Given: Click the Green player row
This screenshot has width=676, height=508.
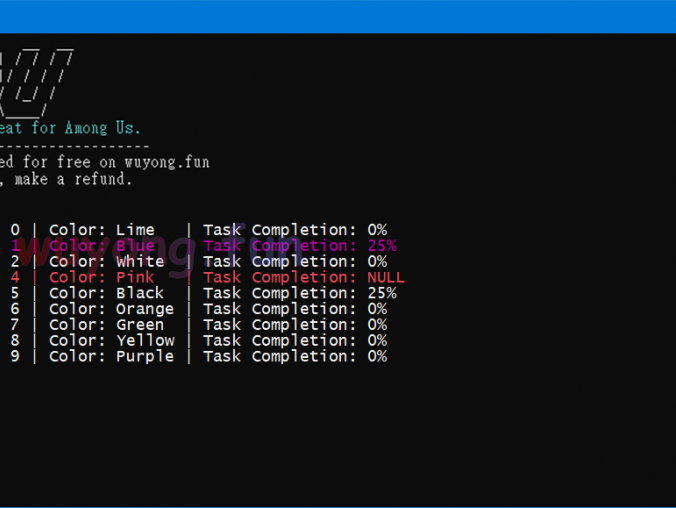Looking at the screenshot, I should point(198,325).
